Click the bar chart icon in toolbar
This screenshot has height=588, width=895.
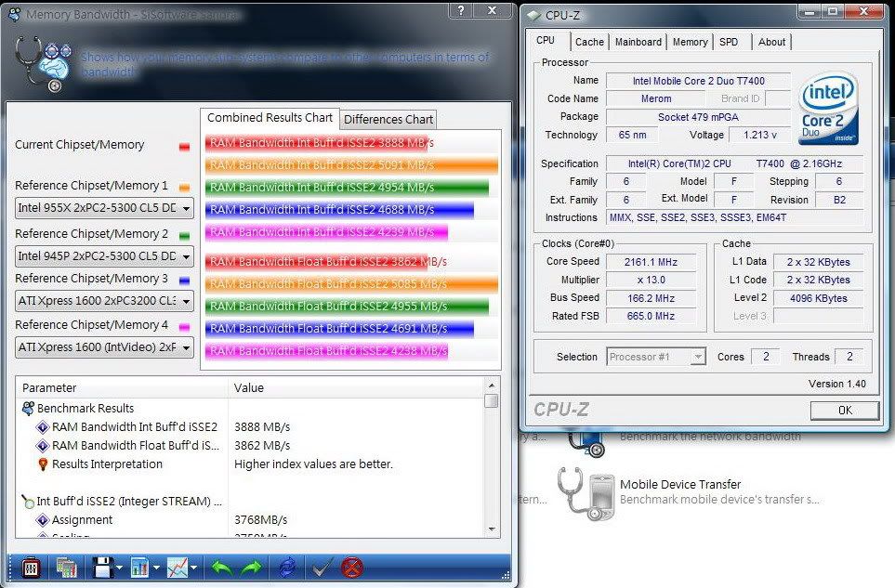point(139,568)
